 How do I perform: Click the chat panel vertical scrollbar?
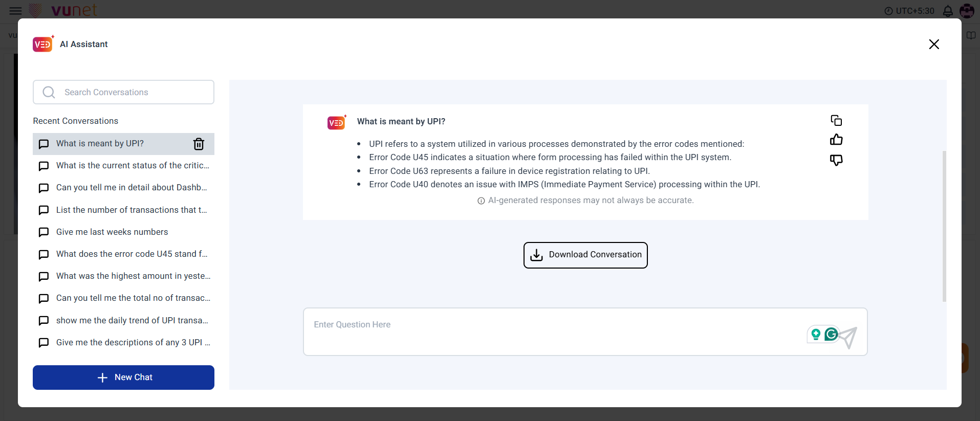click(944, 226)
